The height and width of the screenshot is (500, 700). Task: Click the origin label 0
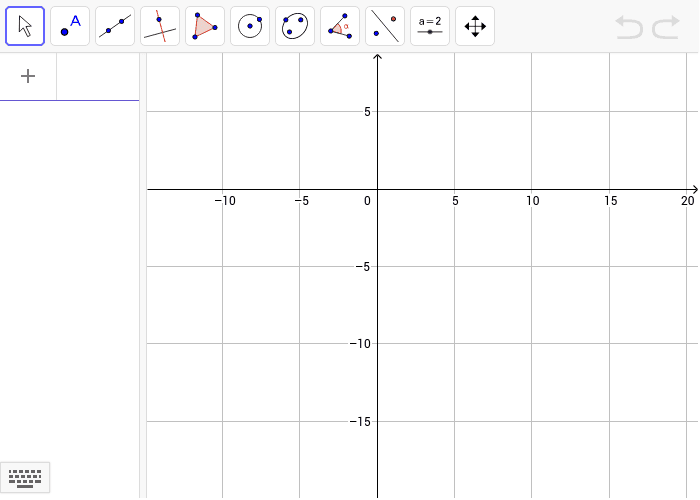point(367,201)
